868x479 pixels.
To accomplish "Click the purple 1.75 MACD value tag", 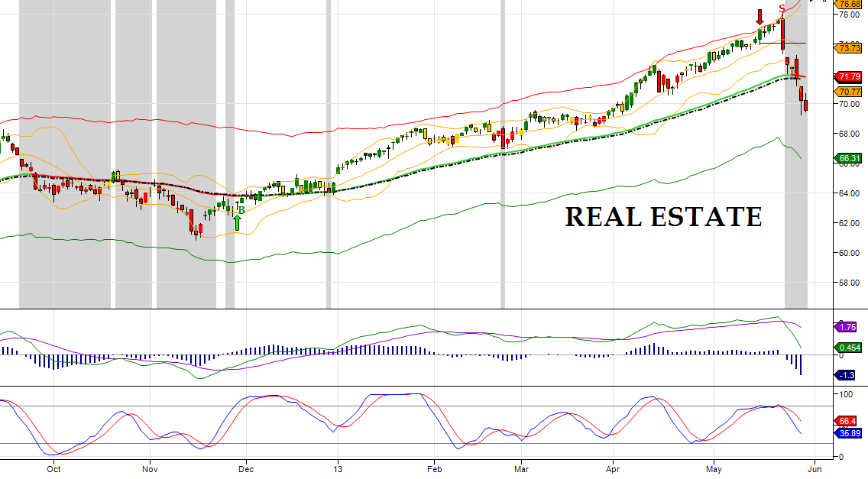I will [x=847, y=327].
